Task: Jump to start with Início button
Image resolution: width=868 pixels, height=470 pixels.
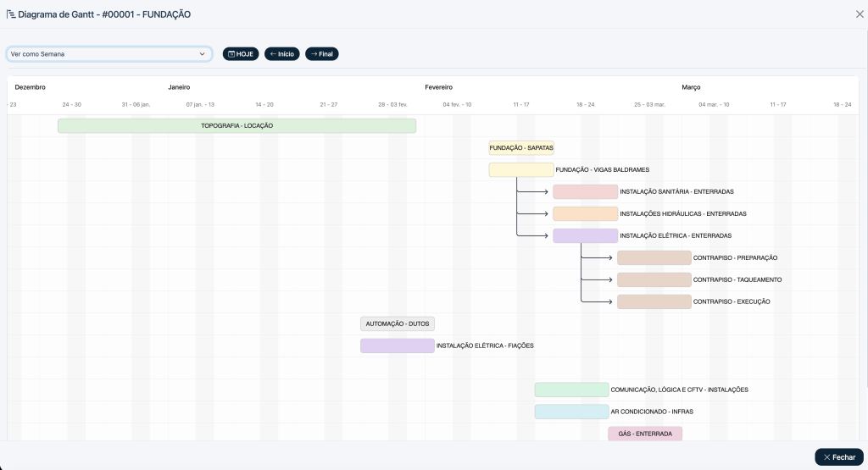Action: click(281, 53)
